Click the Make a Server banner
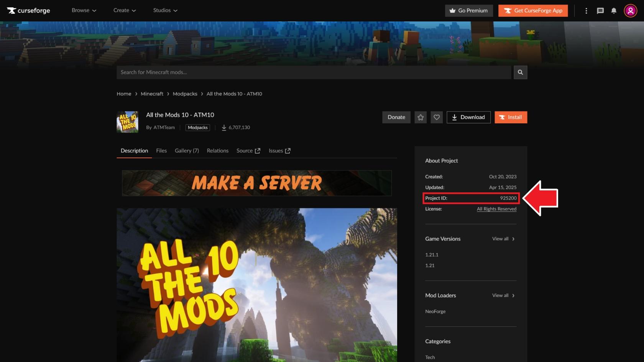Viewport: 644px width, 362px height. click(257, 183)
